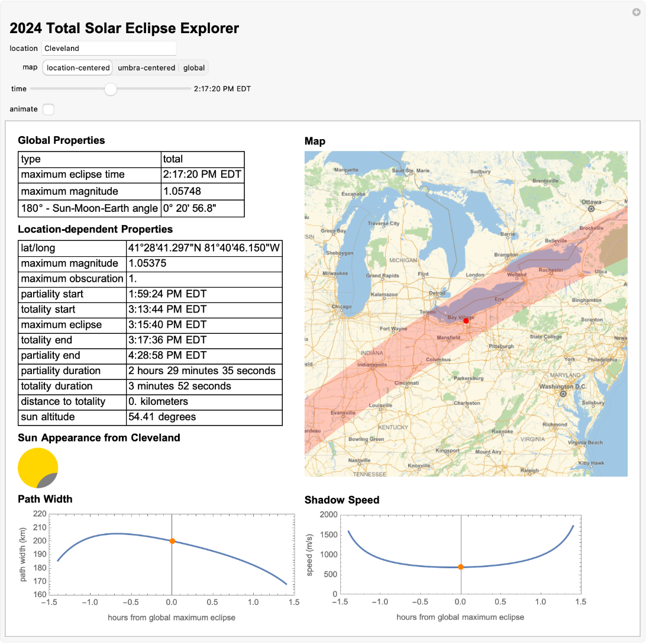The height and width of the screenshot is (644, 646).
Task: Click the red location marker on the map
Action: point(466,320)
